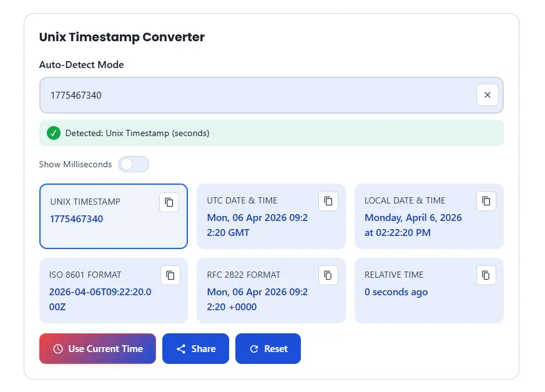The width and height of the screenshot is (545, 392).
Task: Copy the Unix timestamp value
Action: point(169,202)
